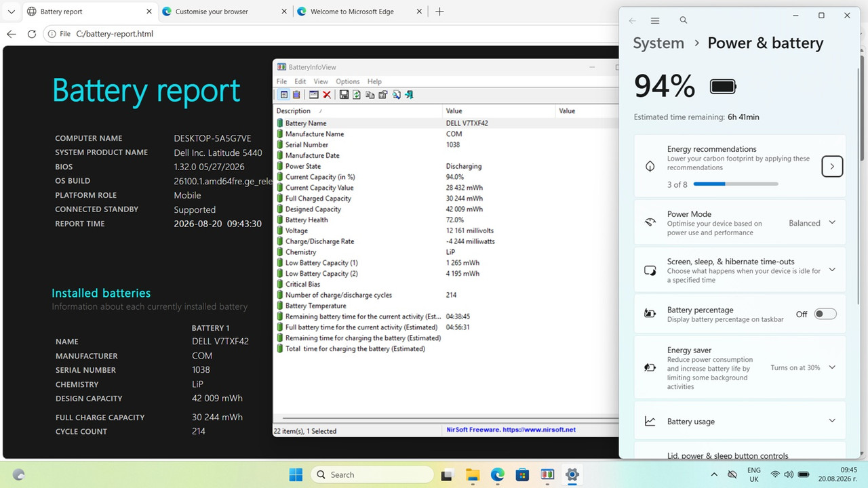Open the Windows Start menu
This screenshot has width=868, height=488.
[296, 474]
